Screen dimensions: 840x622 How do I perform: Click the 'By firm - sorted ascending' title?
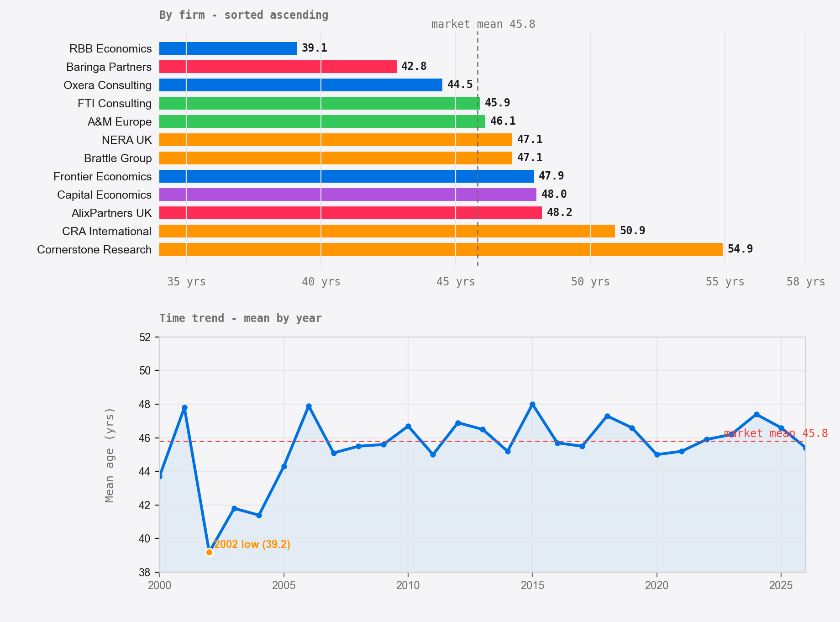coord(244,15)
